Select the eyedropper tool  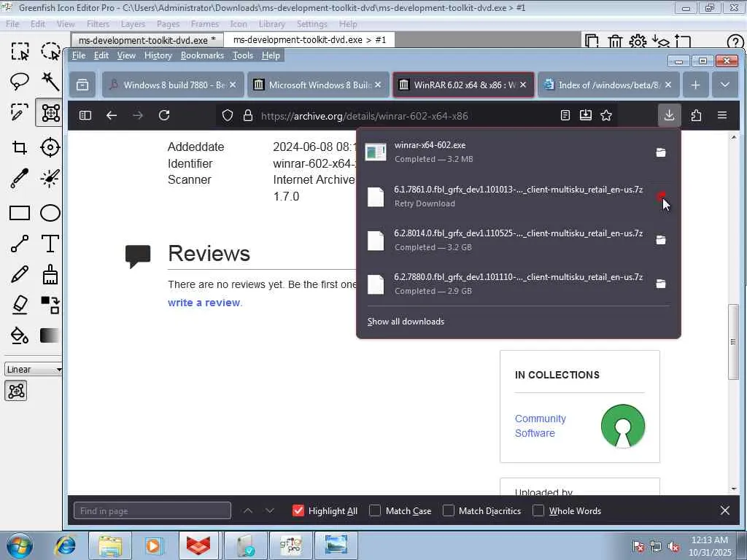[20, 179]
